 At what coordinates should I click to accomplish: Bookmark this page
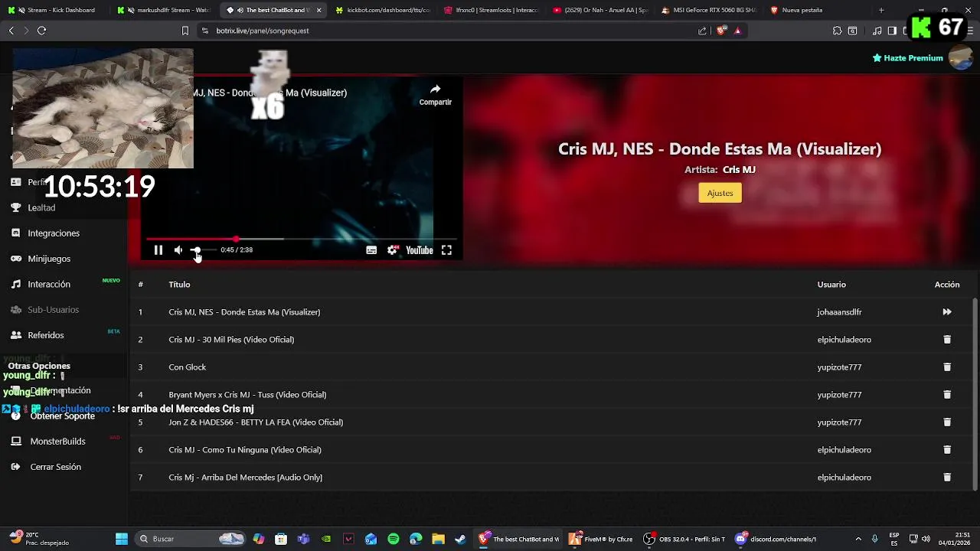coord(185,31)
